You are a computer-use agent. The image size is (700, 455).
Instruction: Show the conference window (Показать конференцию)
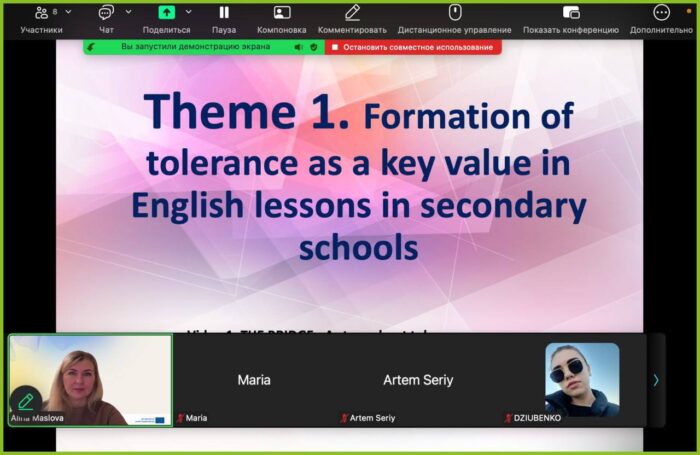[571, 13]
